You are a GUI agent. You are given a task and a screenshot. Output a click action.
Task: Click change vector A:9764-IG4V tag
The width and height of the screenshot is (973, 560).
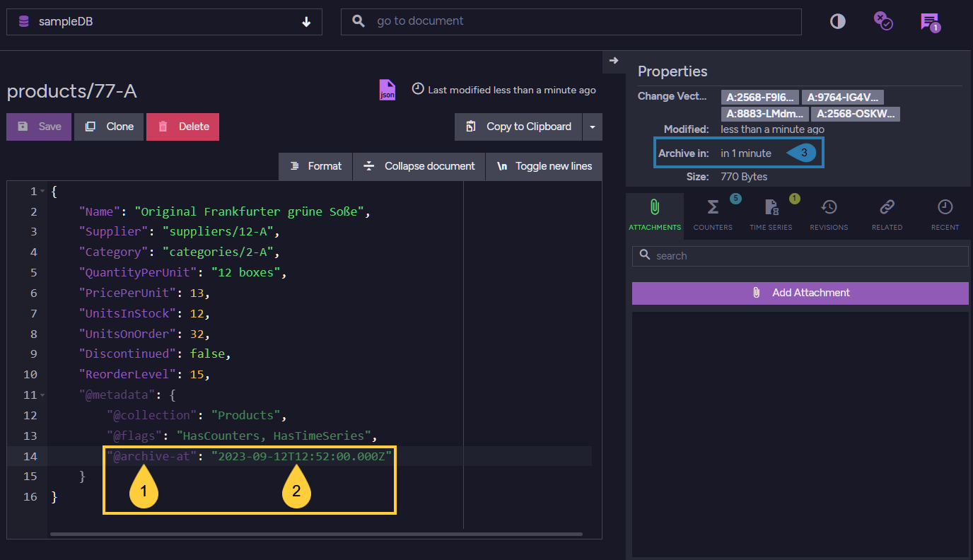point(843,98)
